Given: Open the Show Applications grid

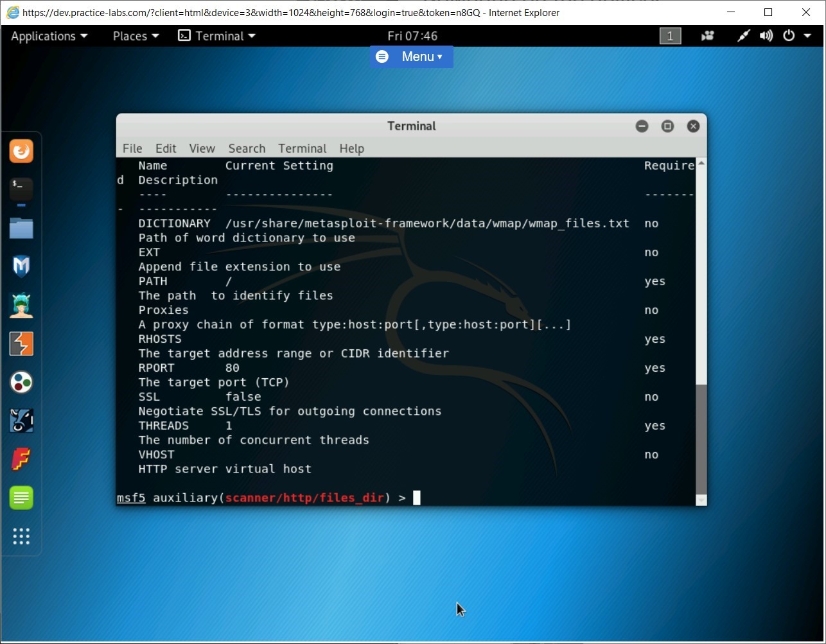Looking at the screenshot, I should 21,537.
